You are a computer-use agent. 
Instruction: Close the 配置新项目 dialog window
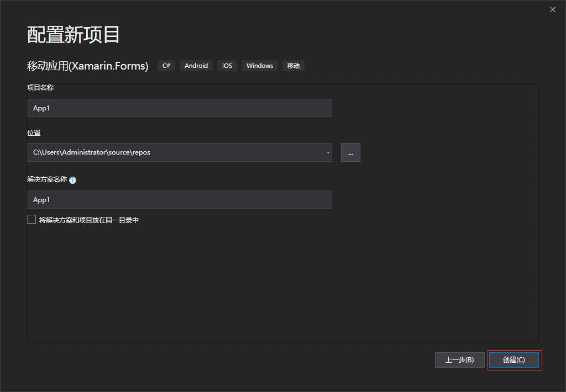click(552, 9)
